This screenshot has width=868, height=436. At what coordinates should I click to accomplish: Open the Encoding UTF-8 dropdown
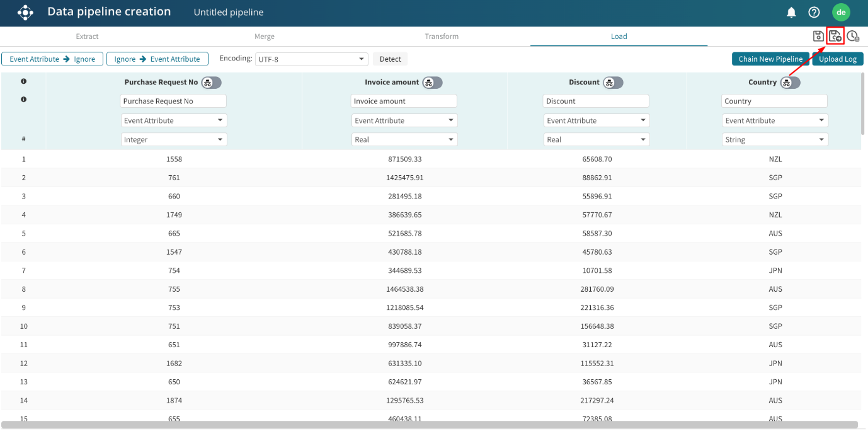(x=311, y=59)
